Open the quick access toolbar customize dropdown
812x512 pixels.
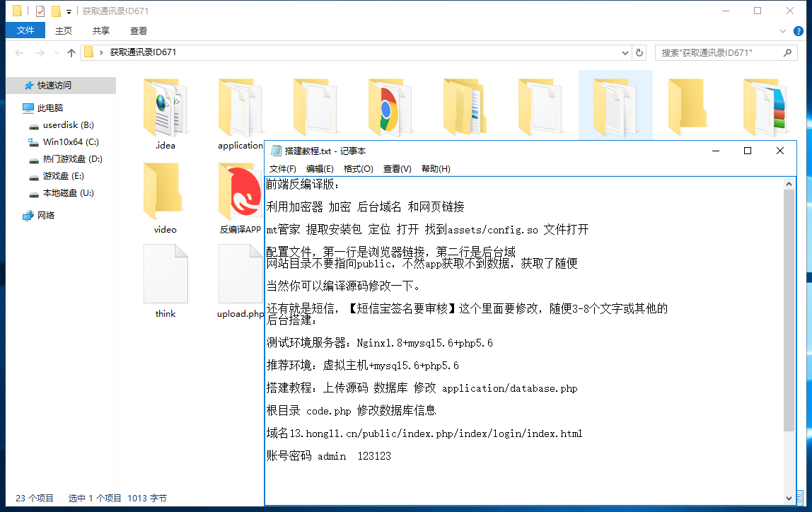click(69, 12)
